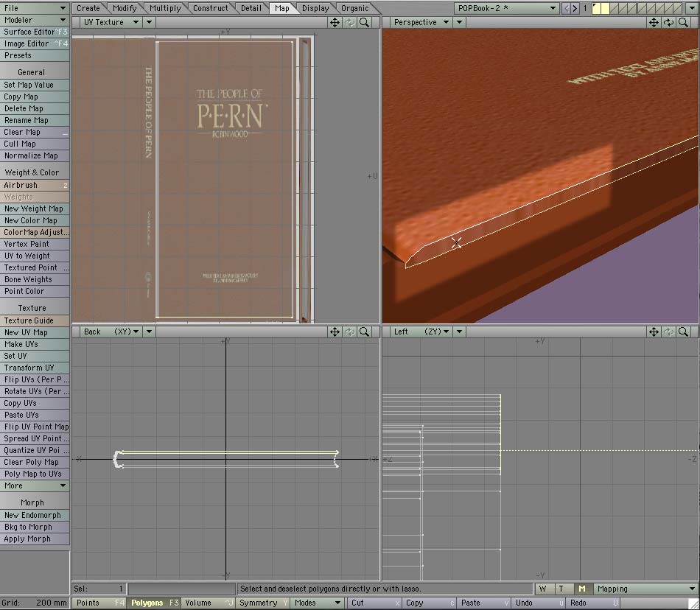Click the next layer bank arrow
The height and width of the screenshot is (610, 700).
(575, 8)
